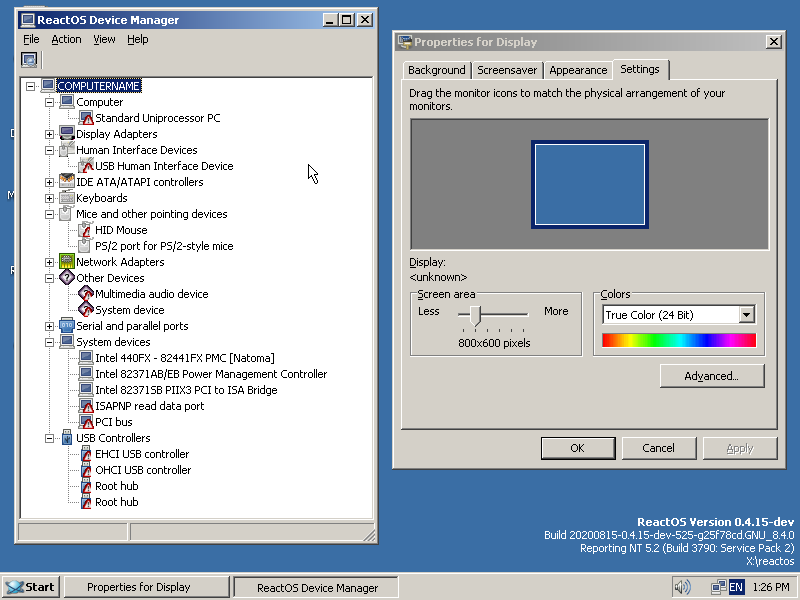Open the Colors dropdown list

(746, 315)
